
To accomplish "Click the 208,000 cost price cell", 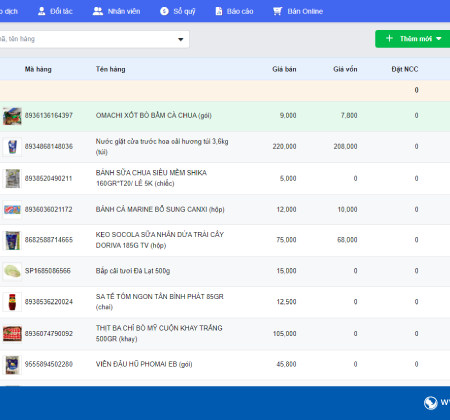I will 345,147.
